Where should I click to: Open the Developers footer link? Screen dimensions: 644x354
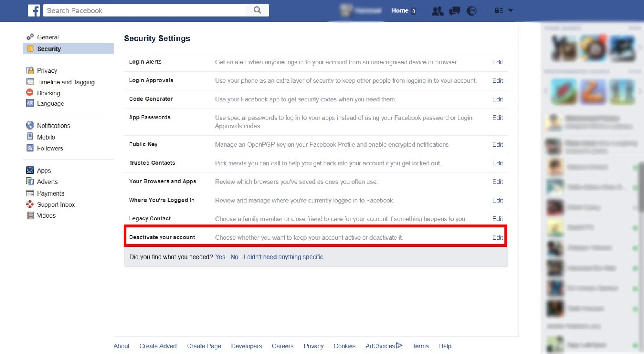coord(246,346)
